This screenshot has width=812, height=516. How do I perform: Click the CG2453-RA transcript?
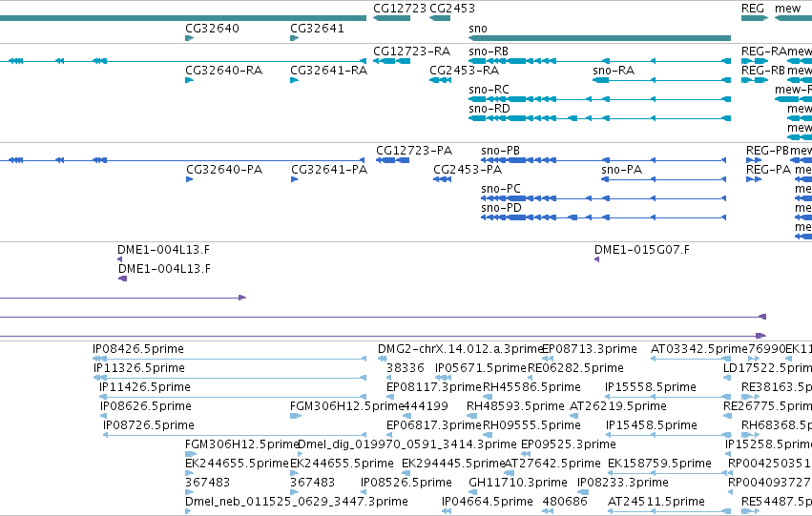point(440,80)
